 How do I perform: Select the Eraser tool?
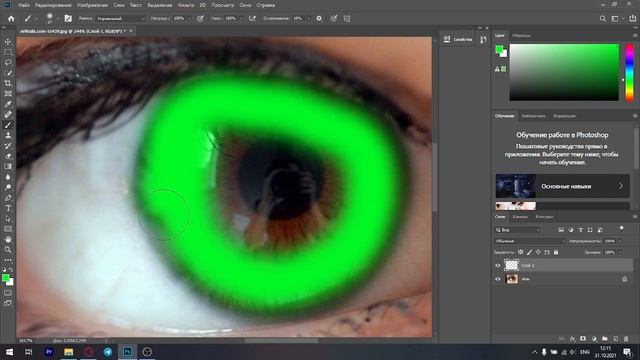tap(8, 156)
